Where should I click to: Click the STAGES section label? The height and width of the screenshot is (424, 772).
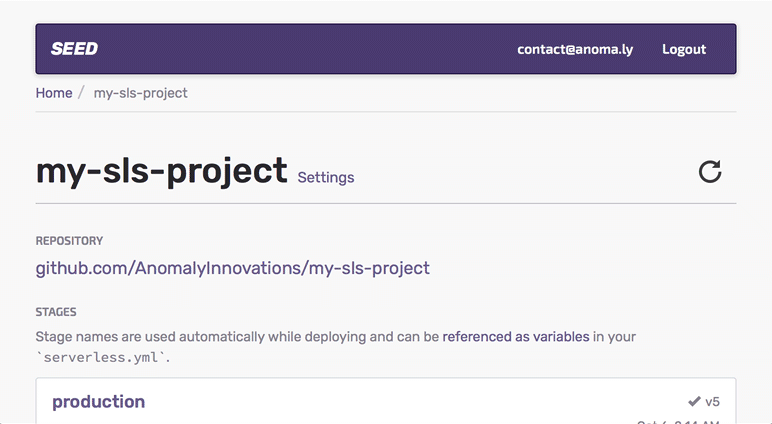coord(56,312)
